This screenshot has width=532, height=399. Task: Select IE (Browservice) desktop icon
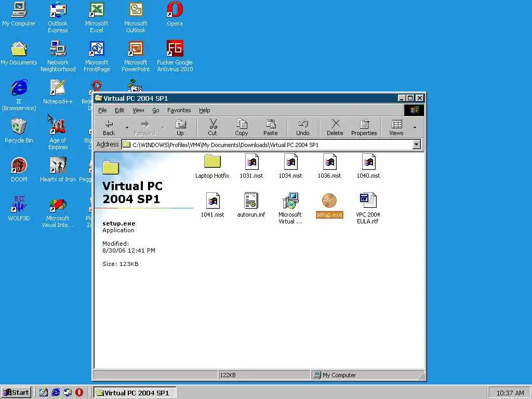[x=19, y=96]
